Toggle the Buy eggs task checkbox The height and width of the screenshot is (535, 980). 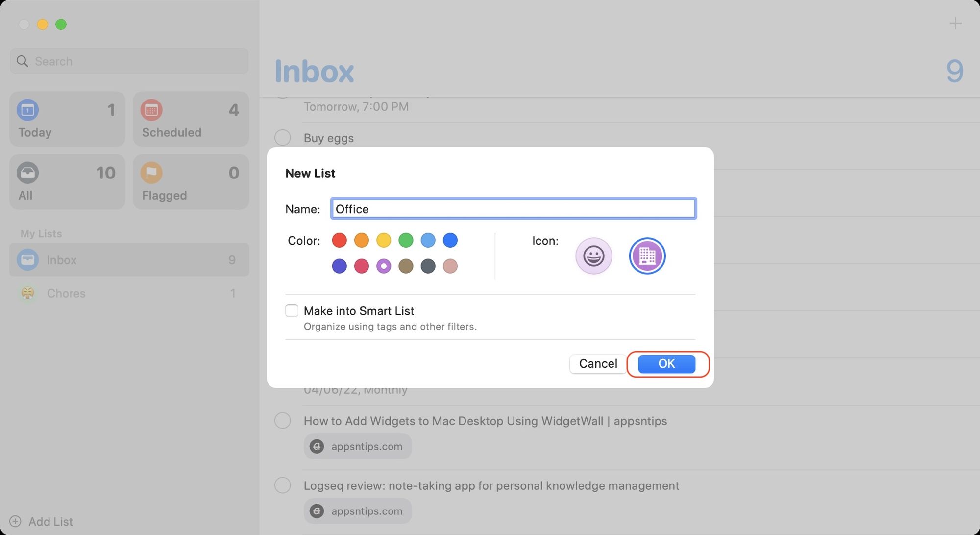pos(282,138)
